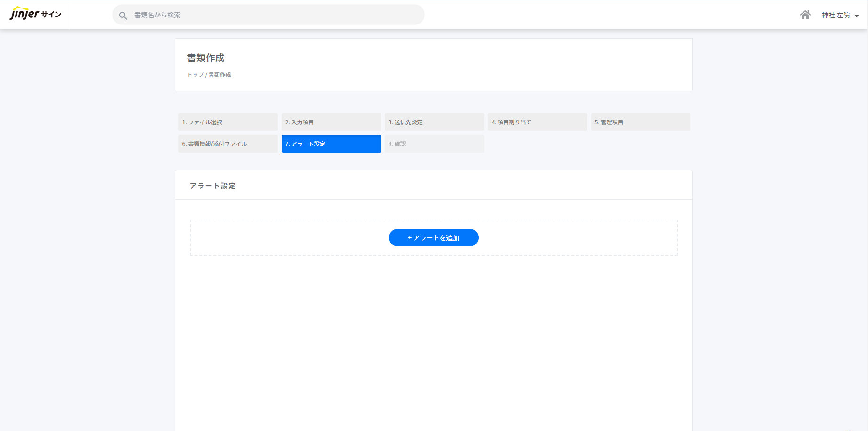Open step 6. 書類情報/添付ファイル
The width and height of the screenshot is (868, 431).
pyautogui.click(x=228, y=144)
